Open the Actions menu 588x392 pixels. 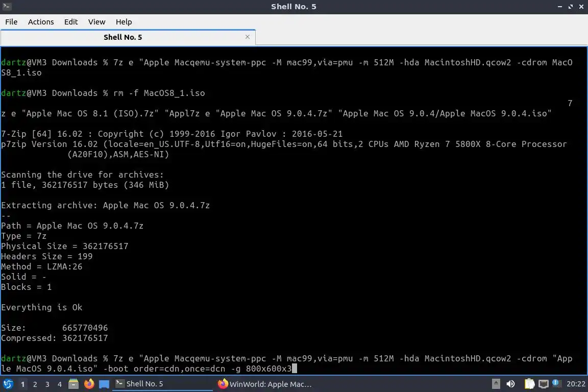[x=41, y=22]
